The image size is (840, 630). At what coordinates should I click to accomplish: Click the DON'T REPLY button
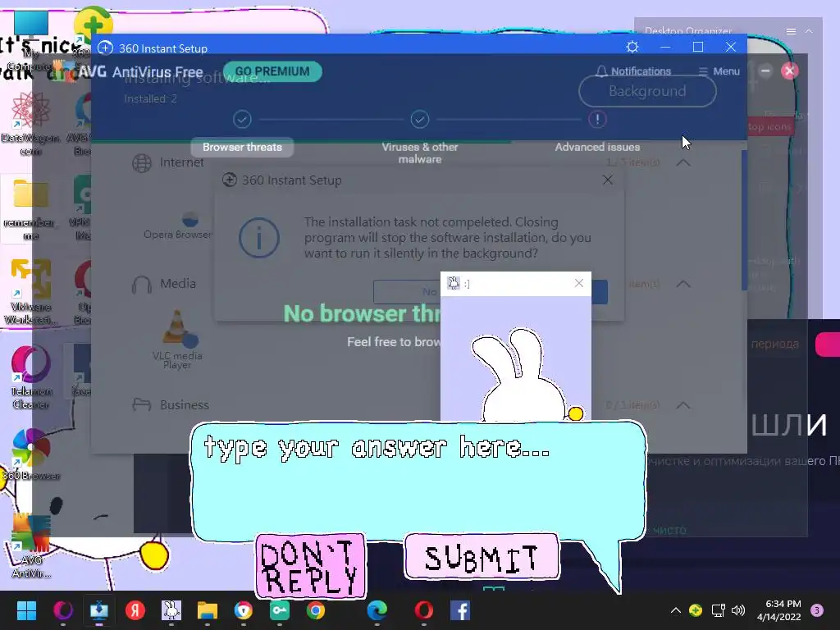pyautogui.click(x=311, y=566)
